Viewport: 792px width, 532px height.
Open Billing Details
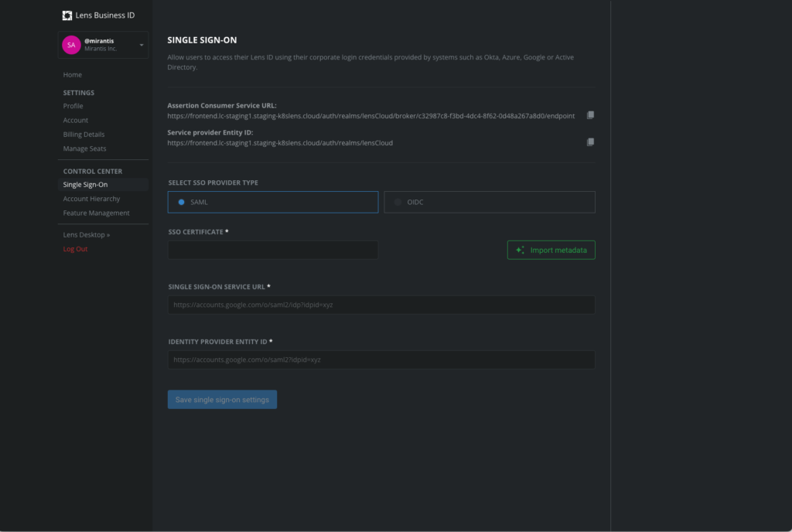click(x=84, y=135)
